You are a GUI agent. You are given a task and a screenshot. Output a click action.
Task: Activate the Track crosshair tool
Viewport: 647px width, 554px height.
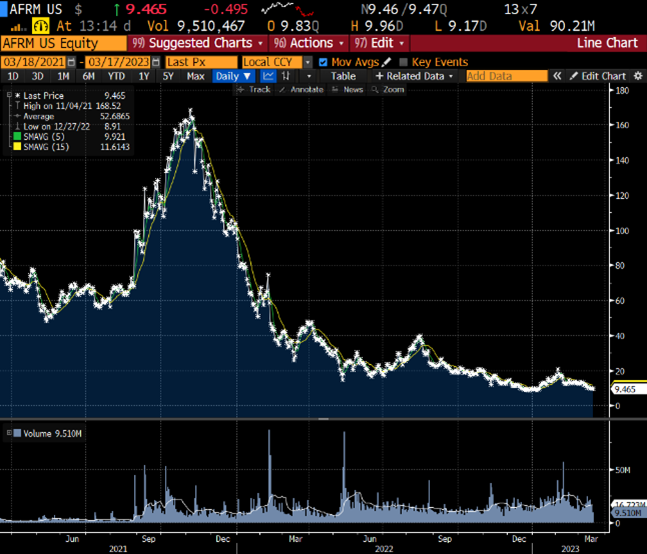coord(255,90)
